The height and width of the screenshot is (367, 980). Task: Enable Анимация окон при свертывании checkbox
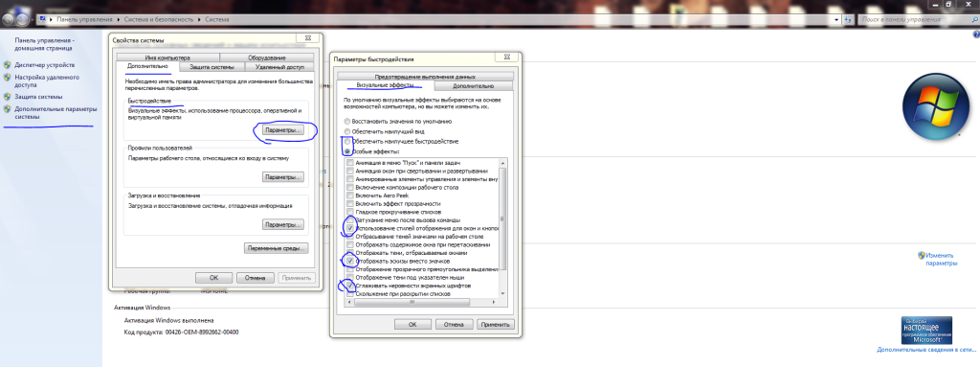click(350, 171)
